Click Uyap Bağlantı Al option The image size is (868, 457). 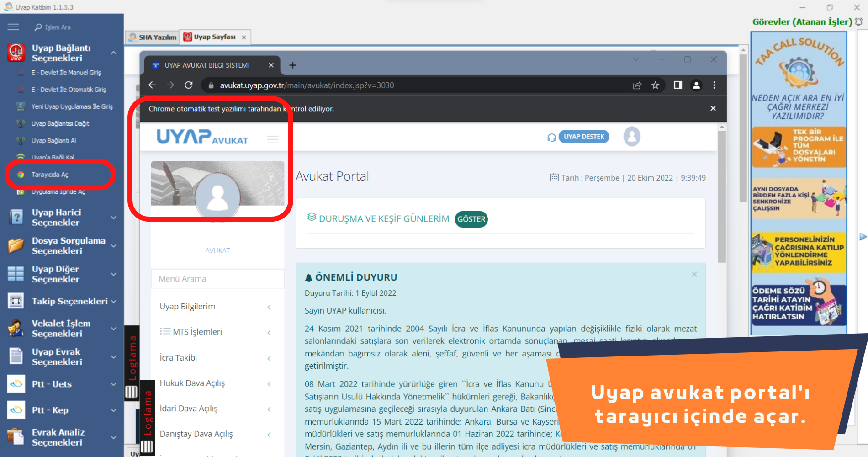click(53, 140)
